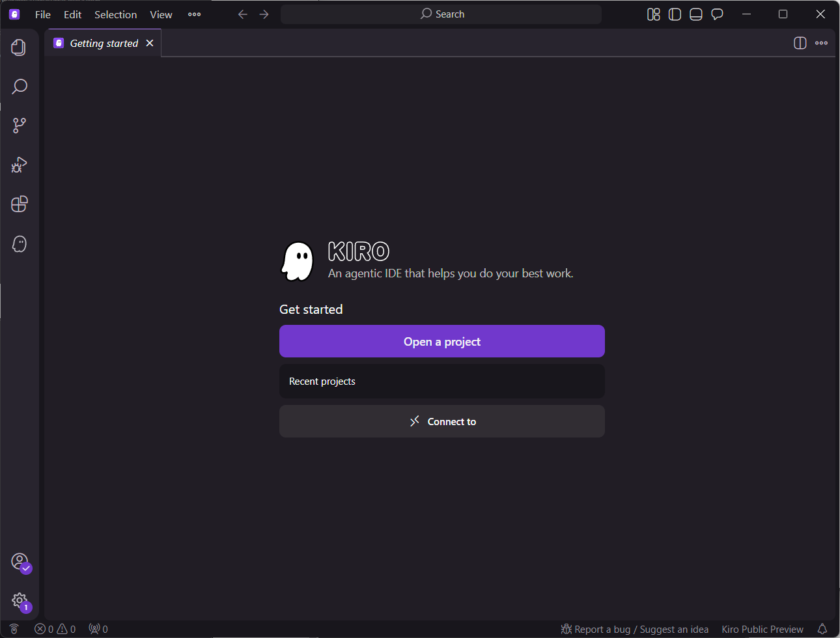Image resolution: width=840 pixels, height=638 pixels.
Task: Open editor More Actions ellipsis
Action: tap(821, 43)
